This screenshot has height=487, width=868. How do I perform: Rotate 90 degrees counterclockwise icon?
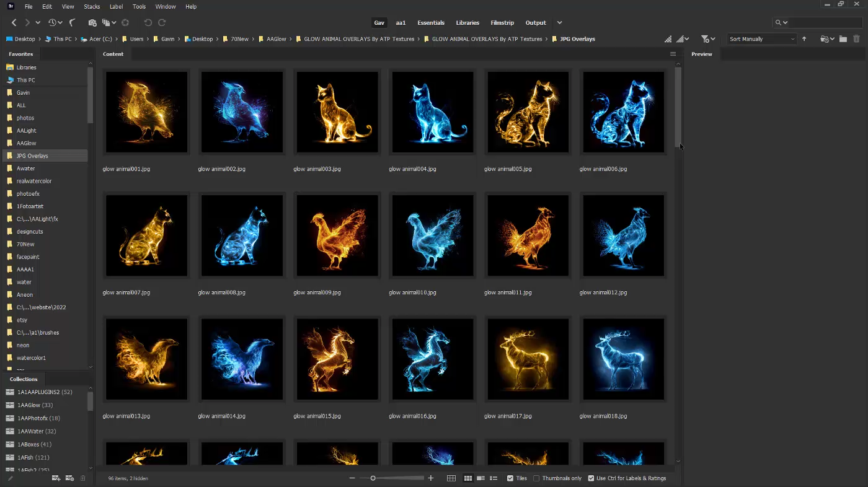(x=148, y=23)
